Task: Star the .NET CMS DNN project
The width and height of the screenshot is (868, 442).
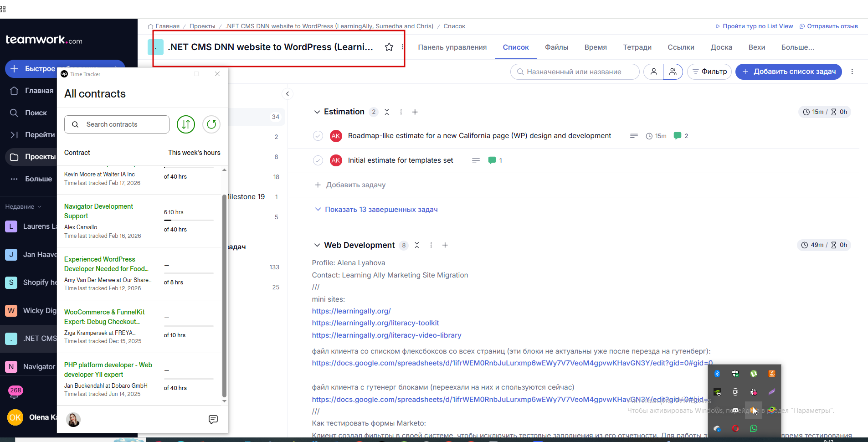Action: tap(389, 47)
